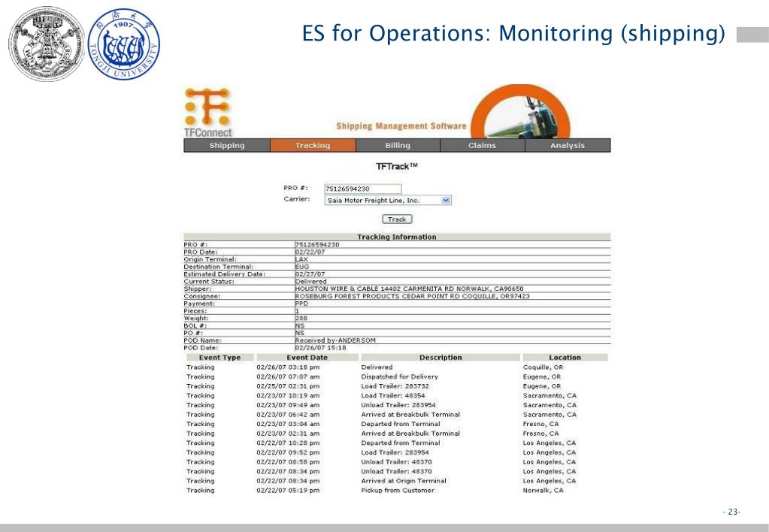Click the Event Type column header
769x532 pixels.
(x=219, y=358)
